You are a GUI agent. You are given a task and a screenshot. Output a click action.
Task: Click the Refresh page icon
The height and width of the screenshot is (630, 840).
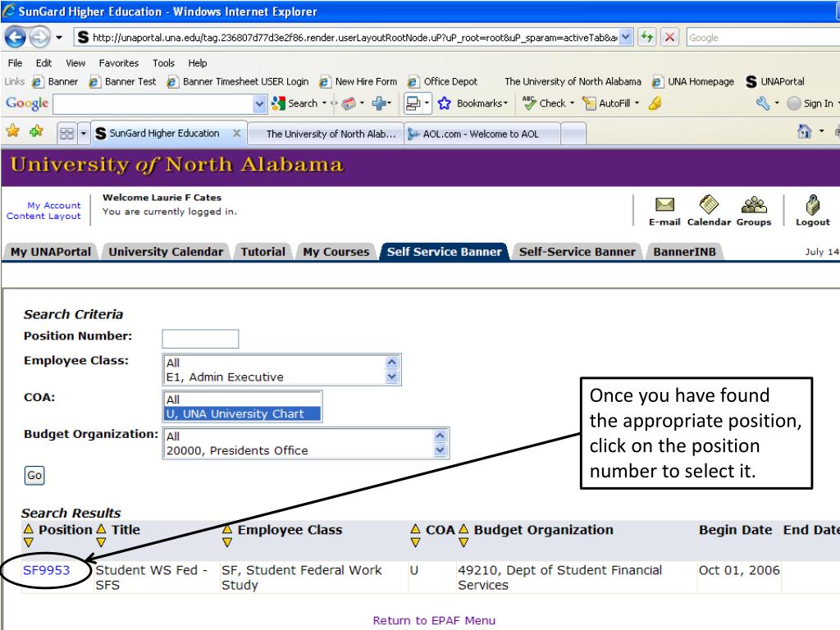647,38
